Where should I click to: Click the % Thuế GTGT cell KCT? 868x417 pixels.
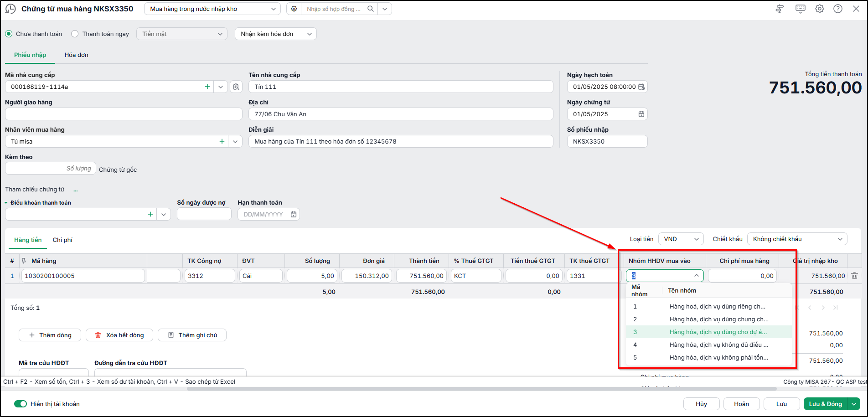click(x=476, y=276)
